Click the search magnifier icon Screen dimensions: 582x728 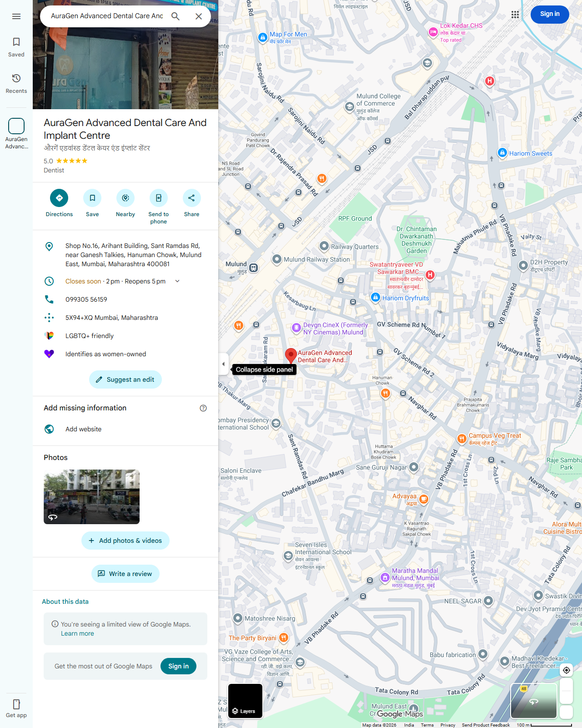(x=176, y=16)
